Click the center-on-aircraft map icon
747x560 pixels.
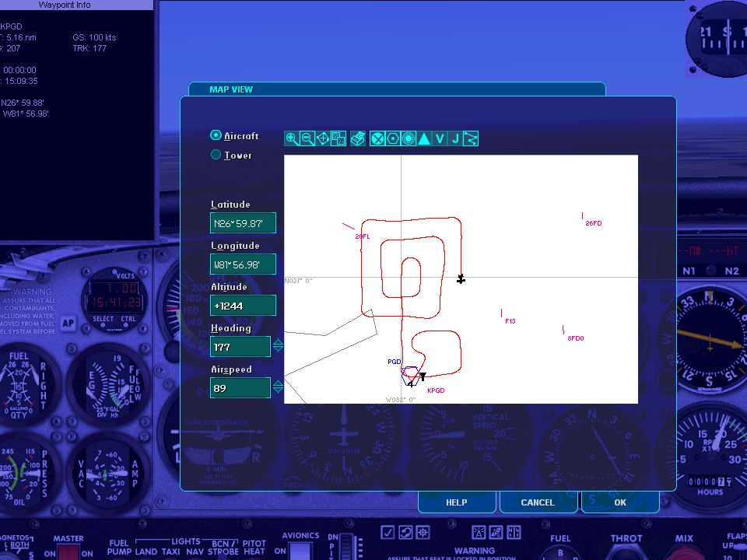tap(323, 138)
